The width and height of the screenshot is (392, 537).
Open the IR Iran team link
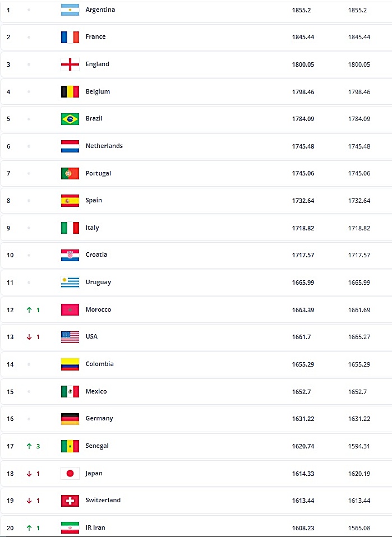95,528
